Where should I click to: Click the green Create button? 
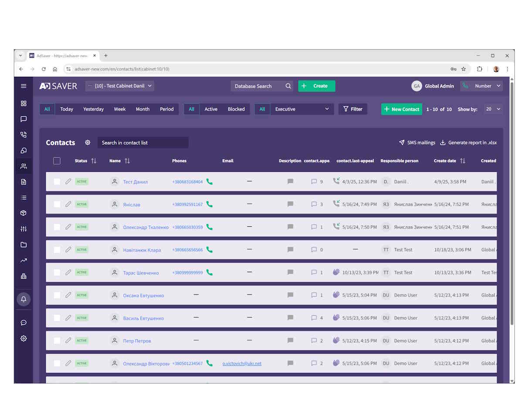coord(317,86)
